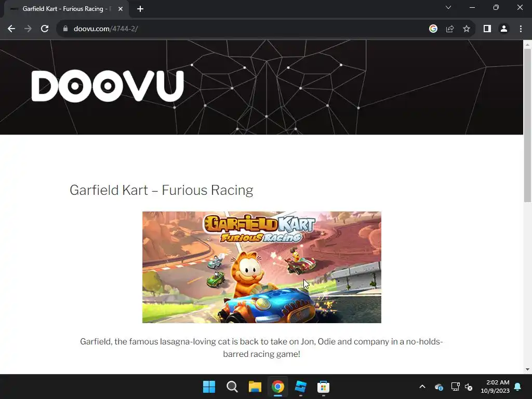Click the Garfield Kart – Furious Racing heading

(x=162, y=190)
